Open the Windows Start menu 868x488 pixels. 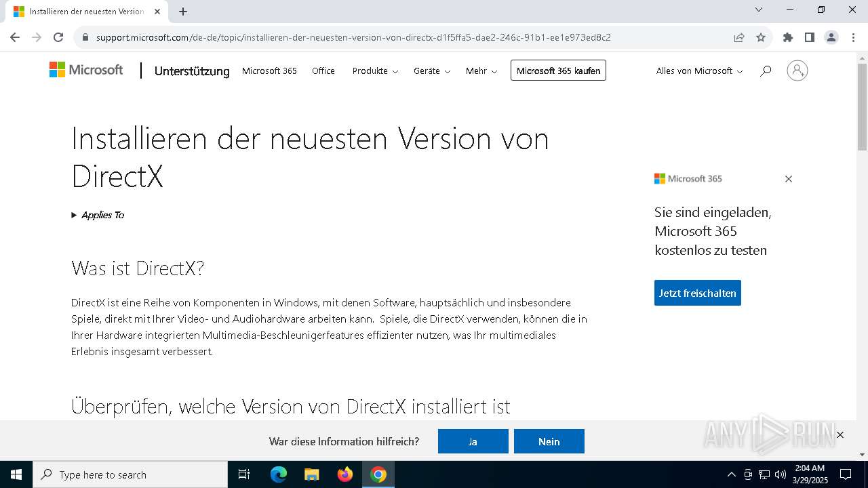pyautogui.click(x=16, y=474)
